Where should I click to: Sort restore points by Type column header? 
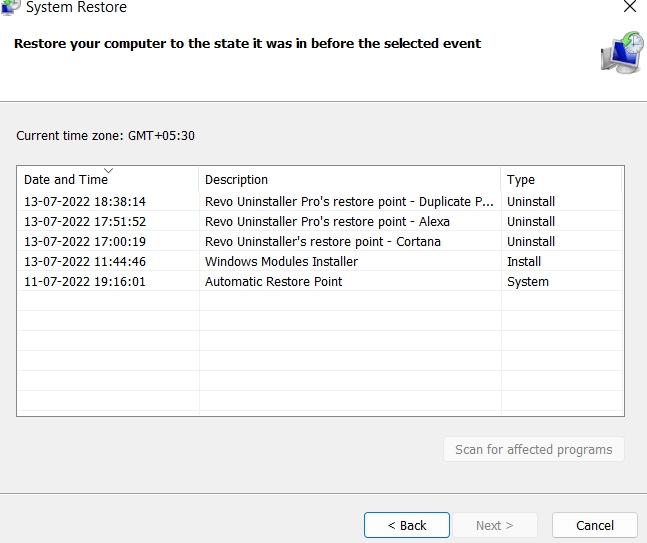coord(521,180)
